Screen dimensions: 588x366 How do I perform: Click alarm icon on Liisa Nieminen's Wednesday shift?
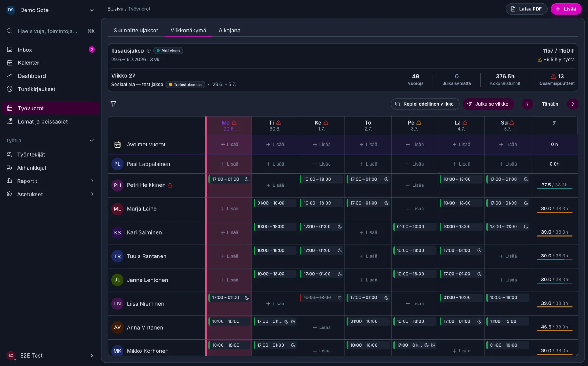[x=340, y=298]
